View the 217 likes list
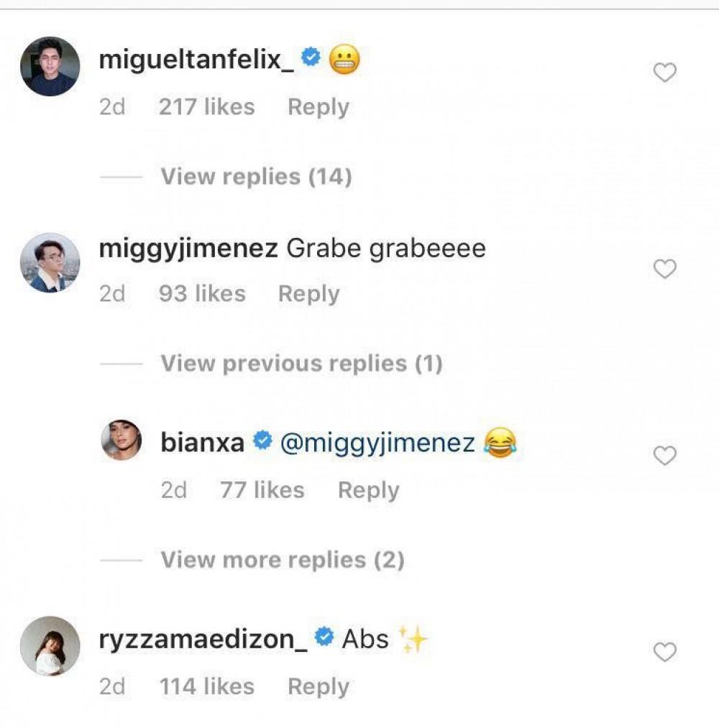The width and height of the screenshot is (719, 728). pyautogui.click(x=206, y=107)
